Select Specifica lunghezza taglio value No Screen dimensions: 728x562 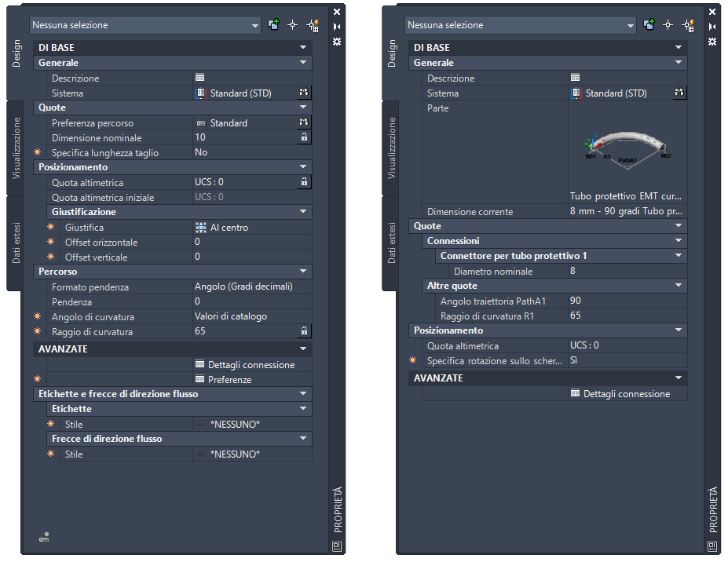pyautogui.click(x=252, y=152)
